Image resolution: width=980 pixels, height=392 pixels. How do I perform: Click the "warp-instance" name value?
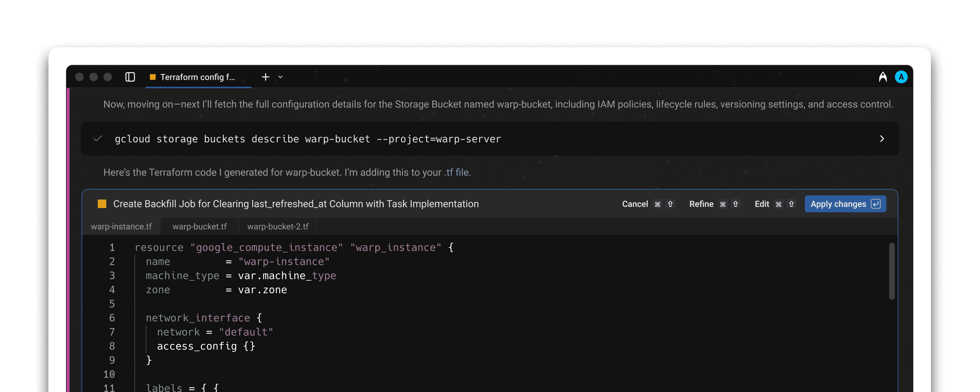coord(284,261)
